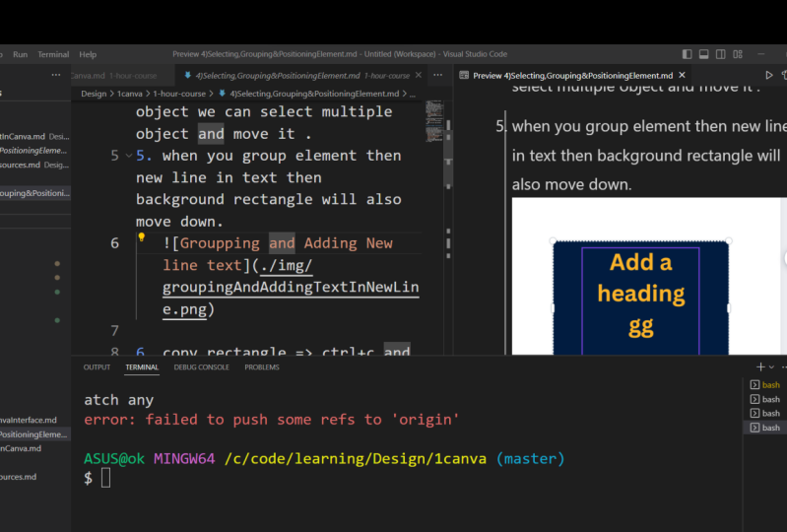Open PositioningEleme... file in open editors list
787x532 pixels.
pyautogui.click(x=34, y=151)
